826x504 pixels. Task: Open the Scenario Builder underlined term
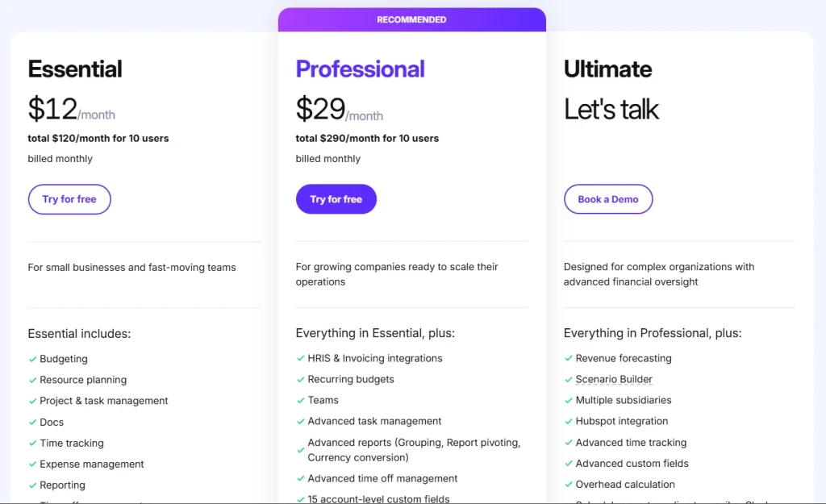click(x=614, y=379)
